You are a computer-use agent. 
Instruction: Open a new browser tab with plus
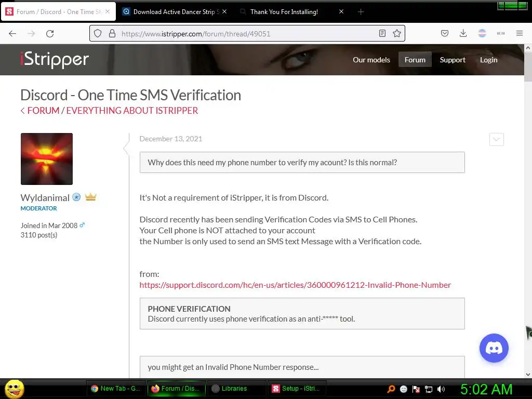coord(361,12)
